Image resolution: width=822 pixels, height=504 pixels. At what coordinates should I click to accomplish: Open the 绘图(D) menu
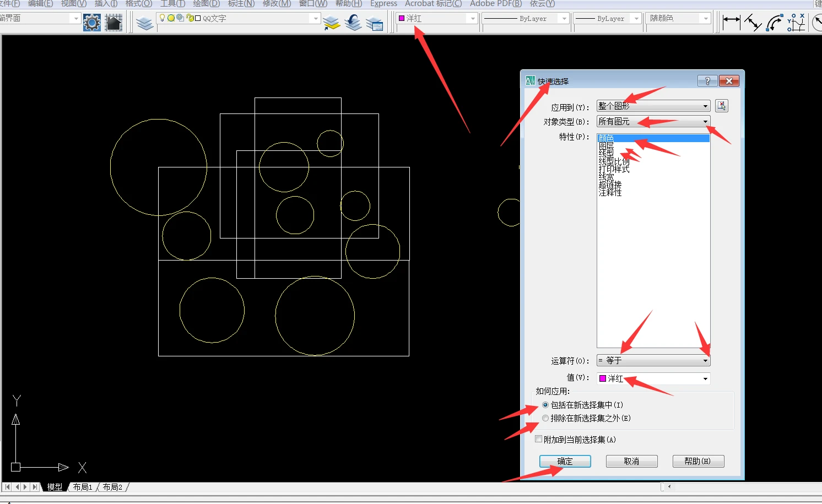coord(207,4)
